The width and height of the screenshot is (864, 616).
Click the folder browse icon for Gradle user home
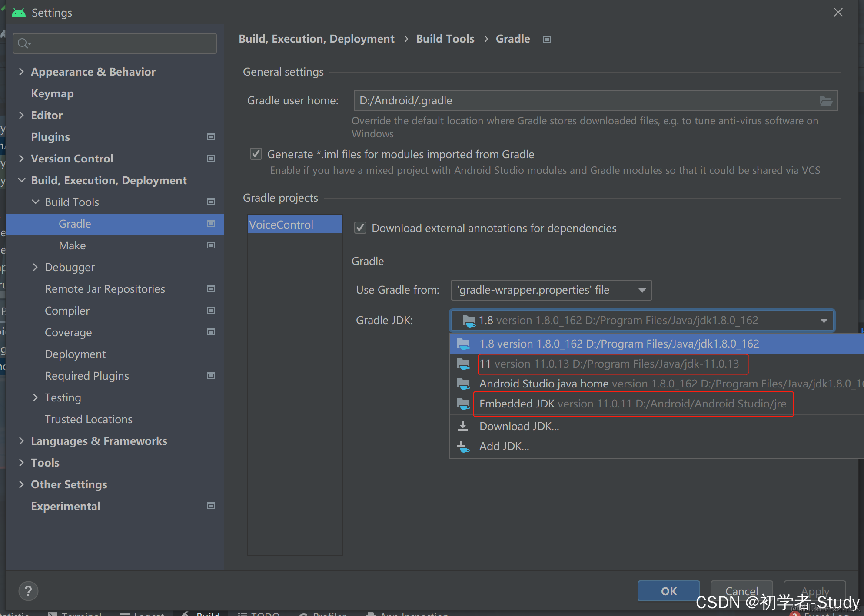(x=826, y=101)
